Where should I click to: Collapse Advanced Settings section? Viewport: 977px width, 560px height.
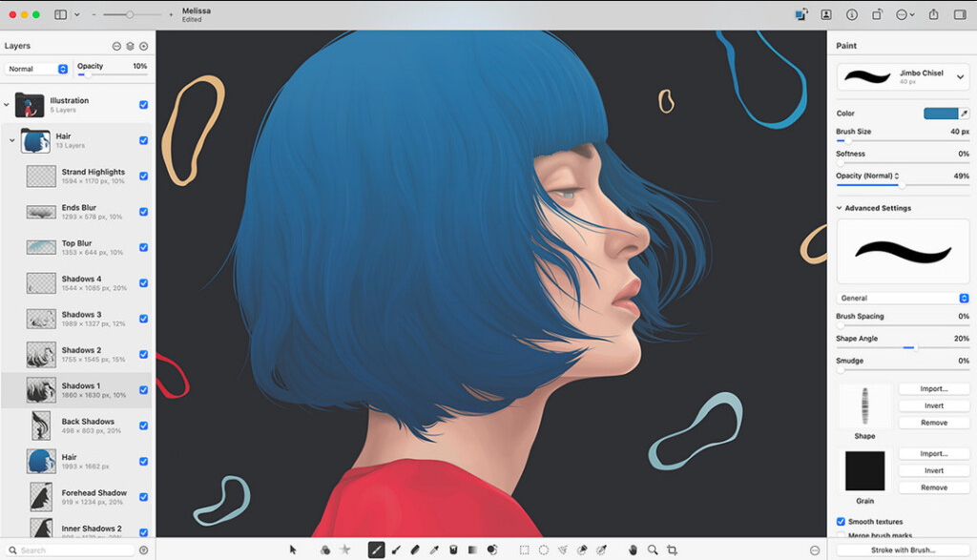[x=840, y=208]
